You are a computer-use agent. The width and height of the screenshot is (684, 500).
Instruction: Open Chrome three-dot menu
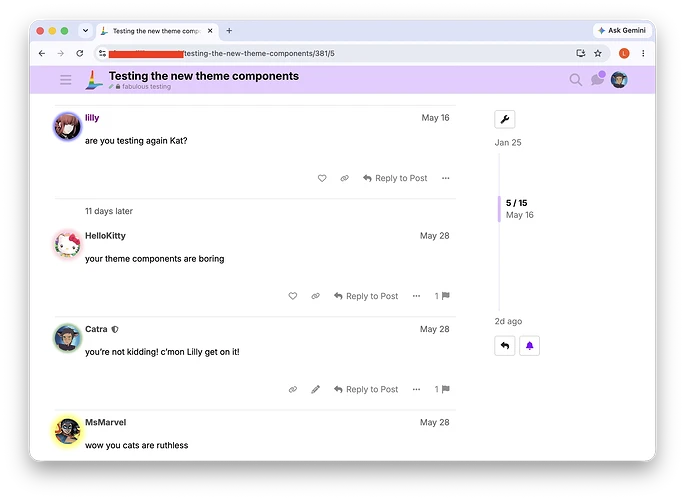pyautogui.click(x=643, y=53)
